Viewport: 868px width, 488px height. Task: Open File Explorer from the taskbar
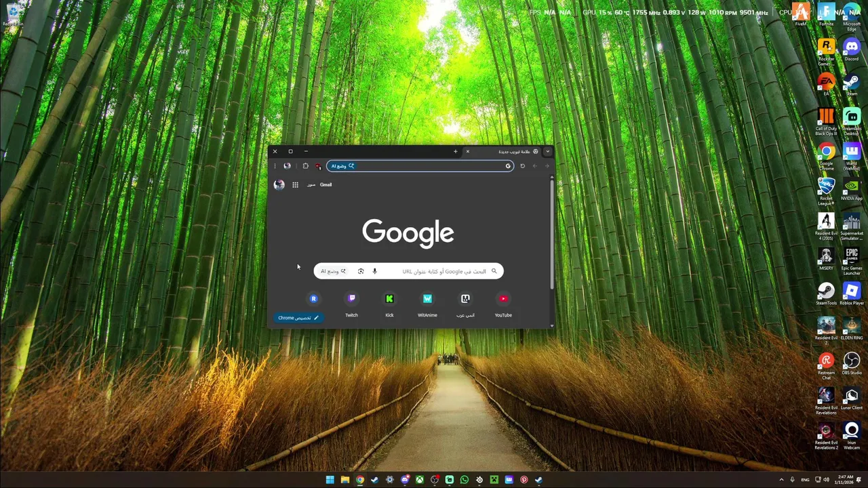coord(345,480)
